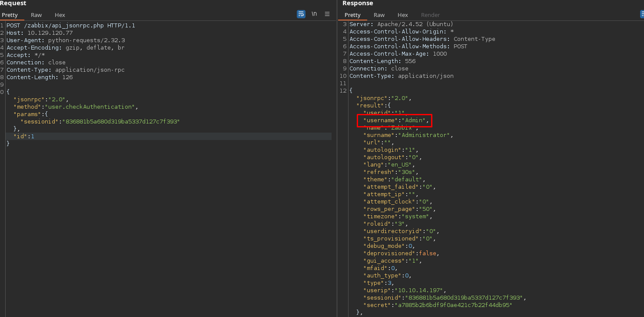This screenshot has width=644, height=317.
Task: Click the "surname":"Administrator" line
Action: pos(408,135)
